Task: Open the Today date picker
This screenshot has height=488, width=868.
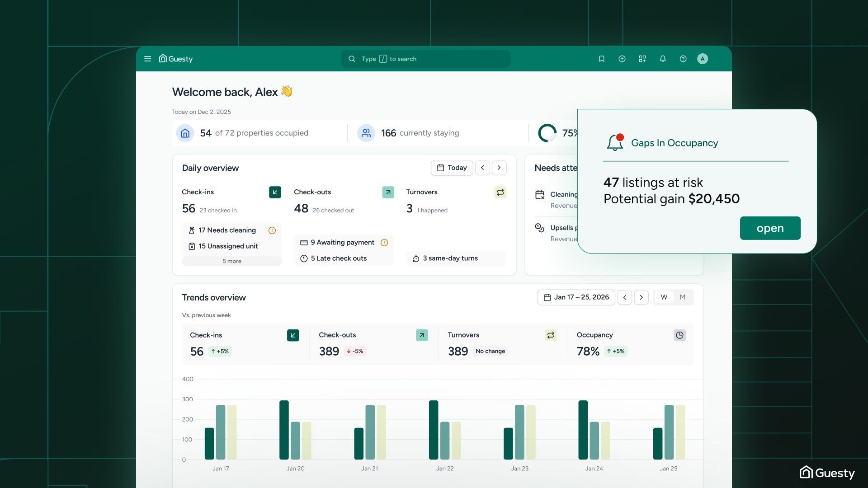Action: (452, 168)
